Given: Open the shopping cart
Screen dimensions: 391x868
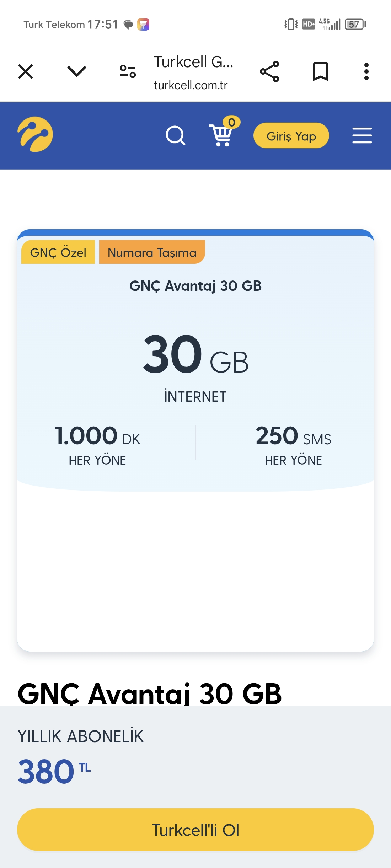Looking at the screenshot, I should coord(221,136).
